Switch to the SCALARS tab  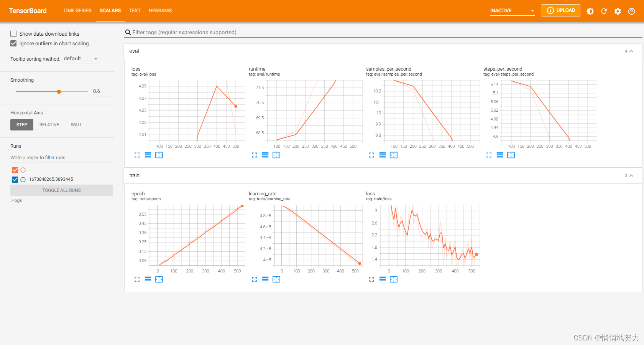click(110, 11)
